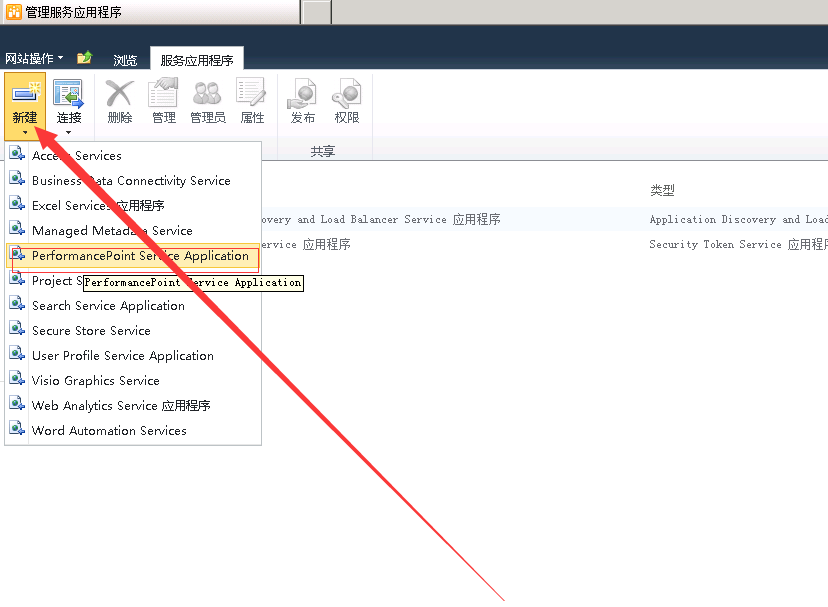828x607 pixels.
Task: Click the 权限 (Permissions) ribbon icon
Action: (x=346, y=93)
